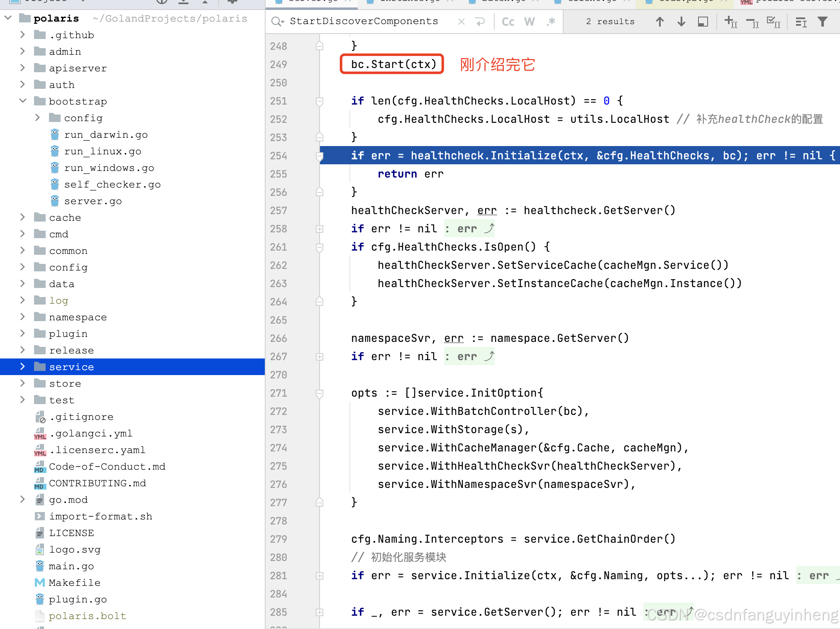This screenshot has width=840, height=629.
Task: Open main.go in project tree
Action: (71, 566)
